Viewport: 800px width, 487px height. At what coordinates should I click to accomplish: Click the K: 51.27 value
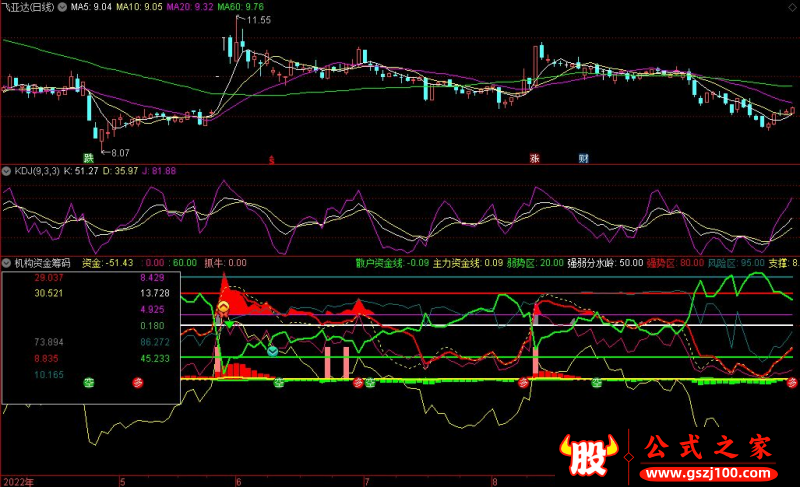tap(81, 171)
